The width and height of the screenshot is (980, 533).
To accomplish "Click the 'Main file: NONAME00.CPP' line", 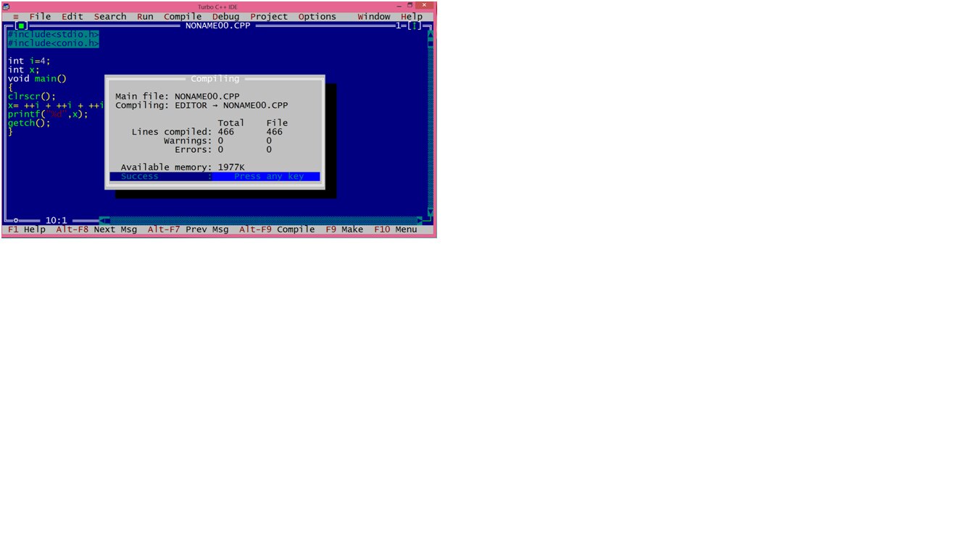I will (178, 96).
